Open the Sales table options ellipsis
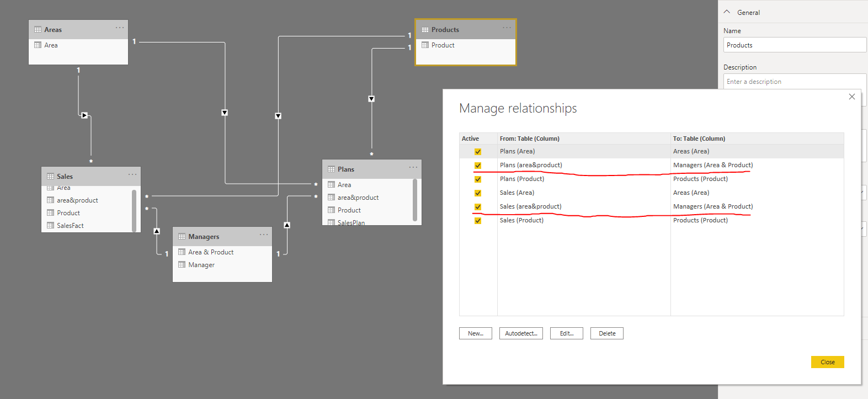868x399 pixels. tap(132, 174)
